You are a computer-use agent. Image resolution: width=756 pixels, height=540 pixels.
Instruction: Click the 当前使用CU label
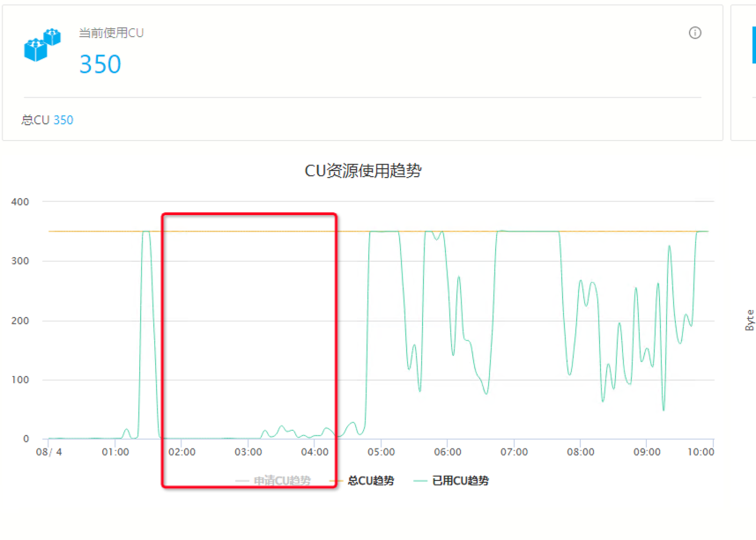[111, 33]
